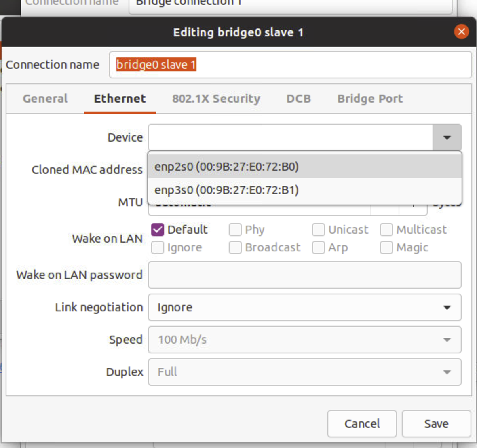Check the Unicast option
The height and width of the screenshot is (448, 477).
pos(319,230)
